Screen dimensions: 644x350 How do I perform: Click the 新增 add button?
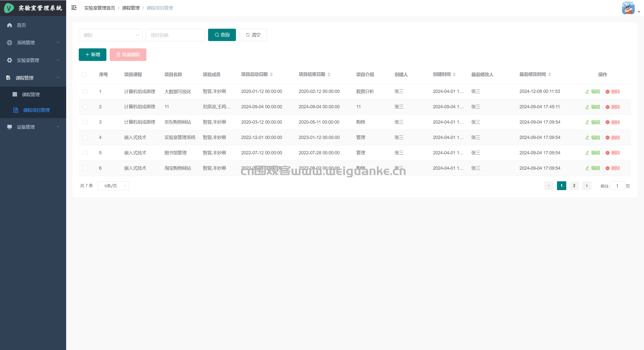(93, 55)
